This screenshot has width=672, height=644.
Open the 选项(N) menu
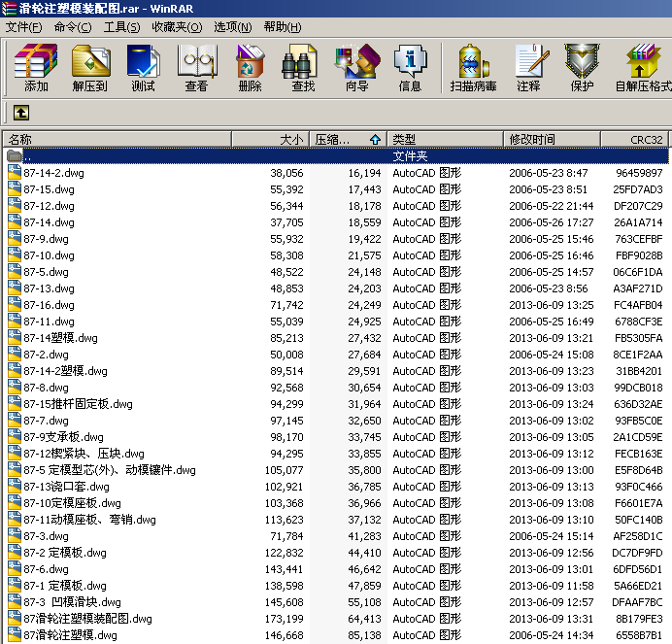click(233, 27)
